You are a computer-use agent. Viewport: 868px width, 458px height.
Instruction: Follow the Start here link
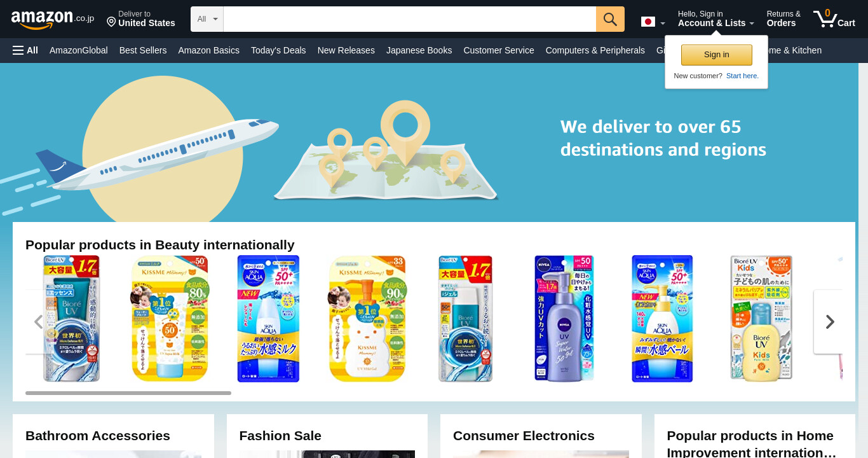[x=742, y=76]
